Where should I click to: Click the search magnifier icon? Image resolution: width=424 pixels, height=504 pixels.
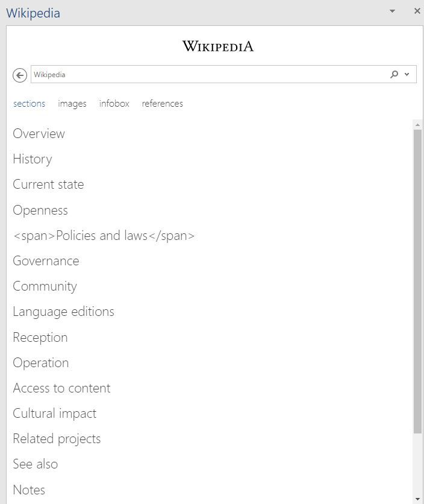click(394, 74)
